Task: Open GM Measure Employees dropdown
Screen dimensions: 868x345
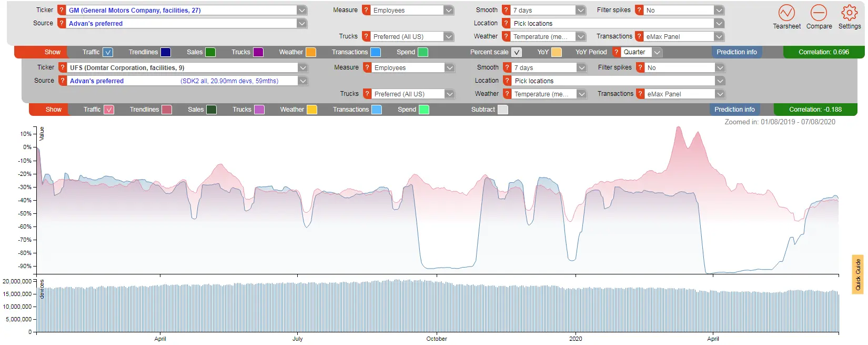Action: [x=448, y=10]
